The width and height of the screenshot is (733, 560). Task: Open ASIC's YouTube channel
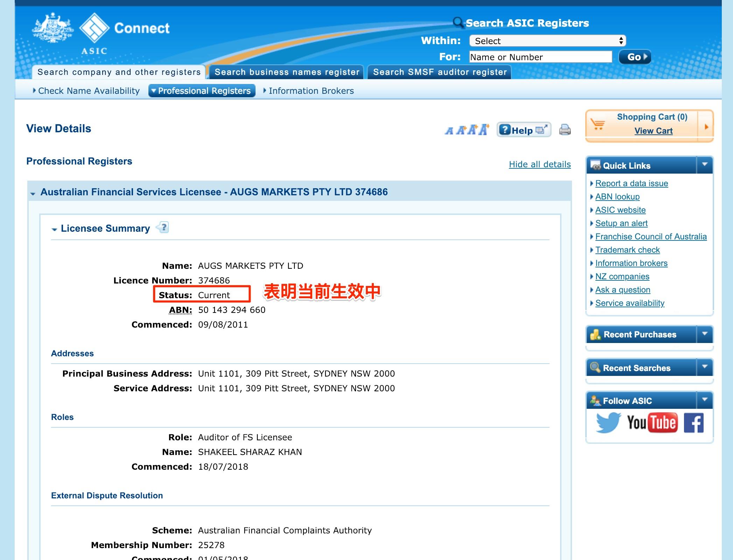652,422
